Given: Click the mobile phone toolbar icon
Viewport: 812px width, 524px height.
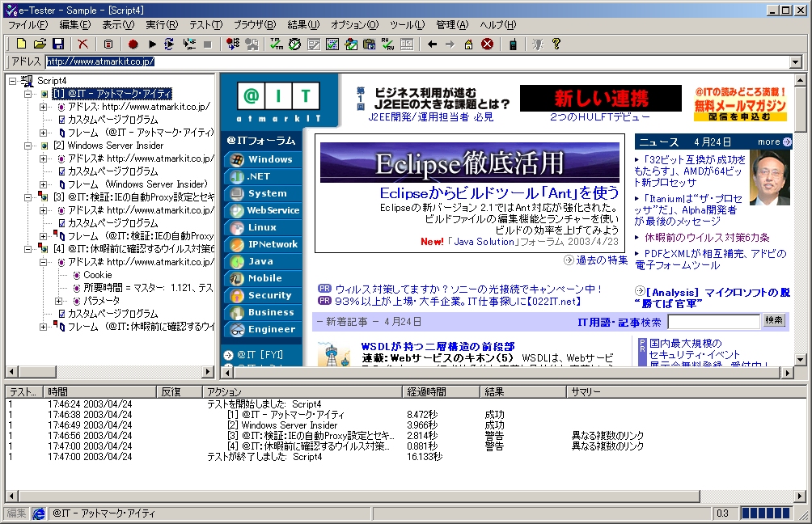Looking at the screenshot, I should coord(513,44).
